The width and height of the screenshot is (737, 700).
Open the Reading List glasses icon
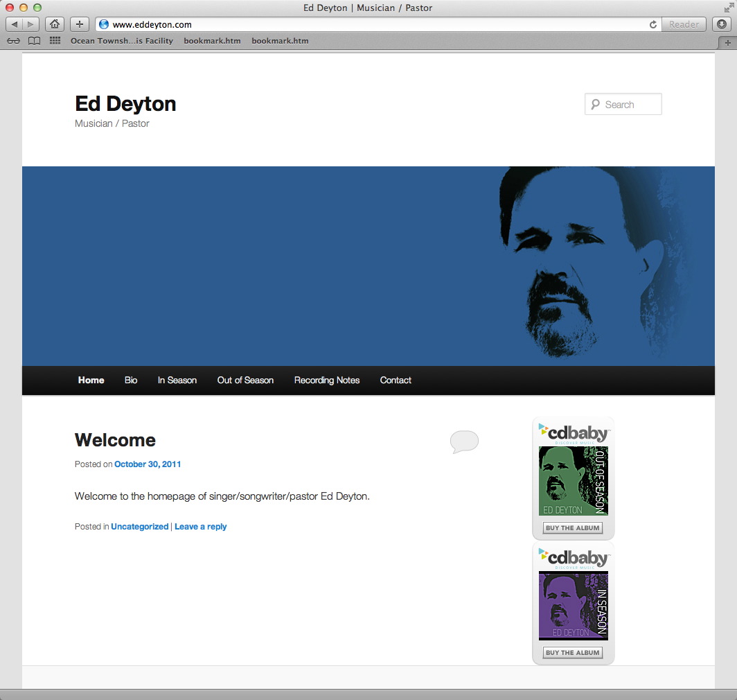click(x=14, y=41)
